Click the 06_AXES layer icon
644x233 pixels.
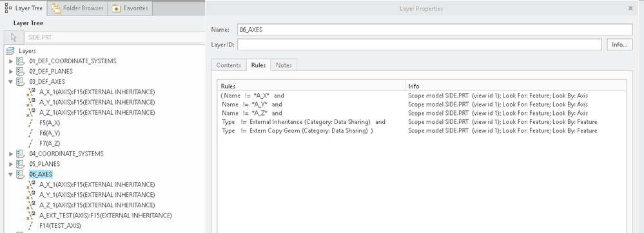20,174
